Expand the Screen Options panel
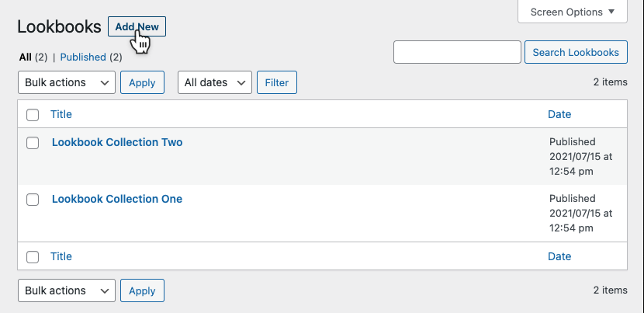 (573, 12)
